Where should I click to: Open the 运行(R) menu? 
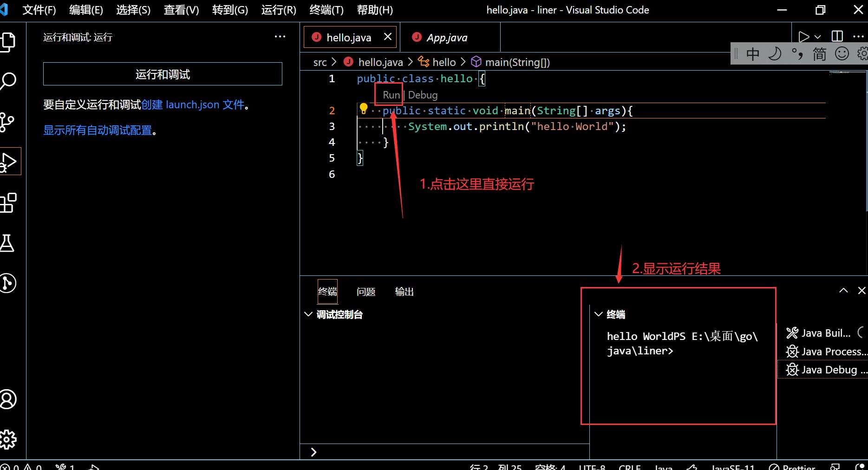[278, 10]
